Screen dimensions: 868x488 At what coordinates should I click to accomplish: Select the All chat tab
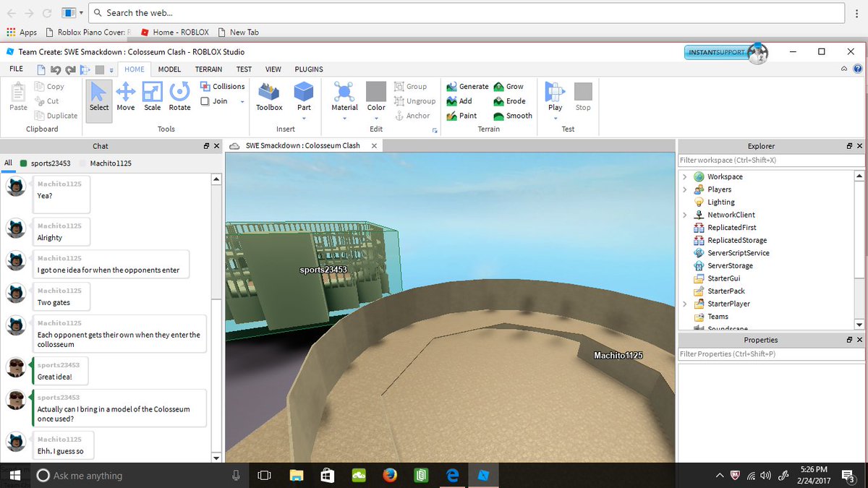8,163
